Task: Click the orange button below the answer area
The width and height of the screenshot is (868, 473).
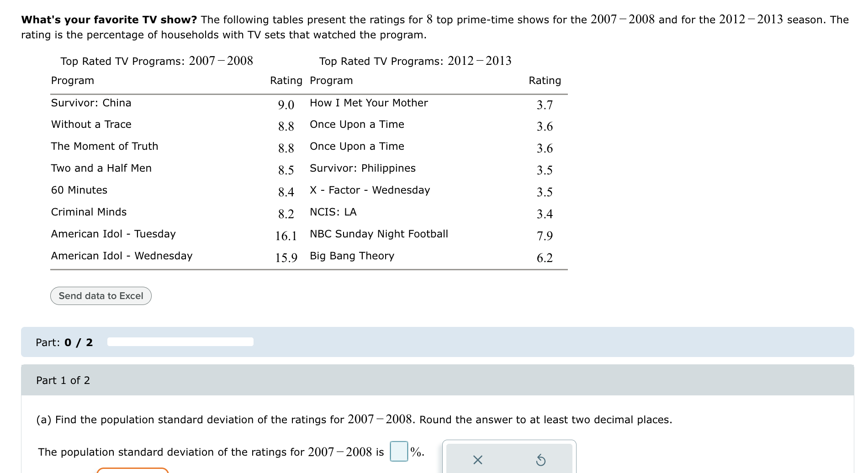Action: tap(132, 470)
